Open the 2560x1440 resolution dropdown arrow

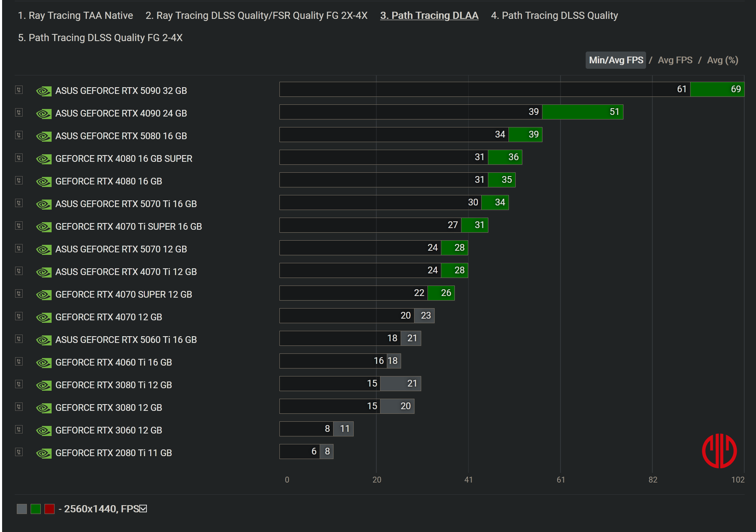tap(143, 509)
